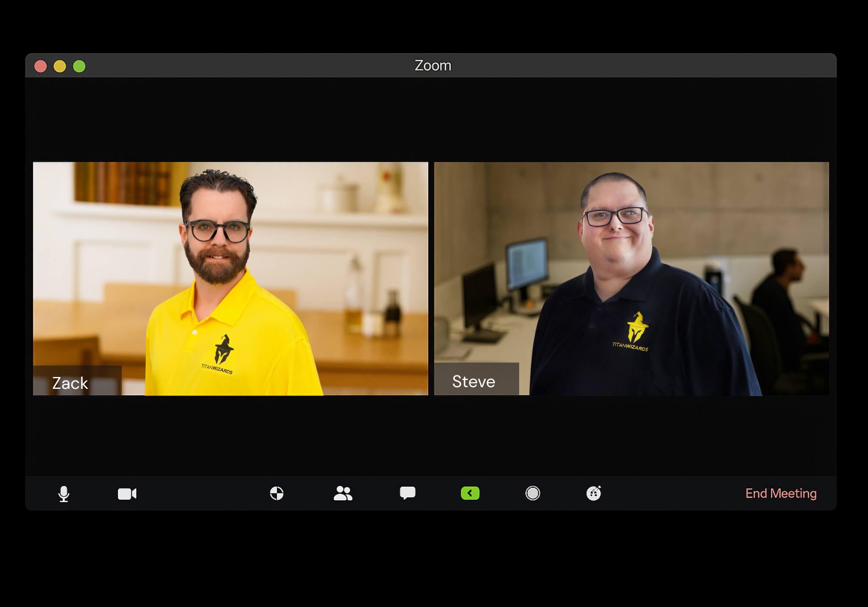Click End Meeting
The height and width of the screenshot is (607, 868).
pos(781,493)
